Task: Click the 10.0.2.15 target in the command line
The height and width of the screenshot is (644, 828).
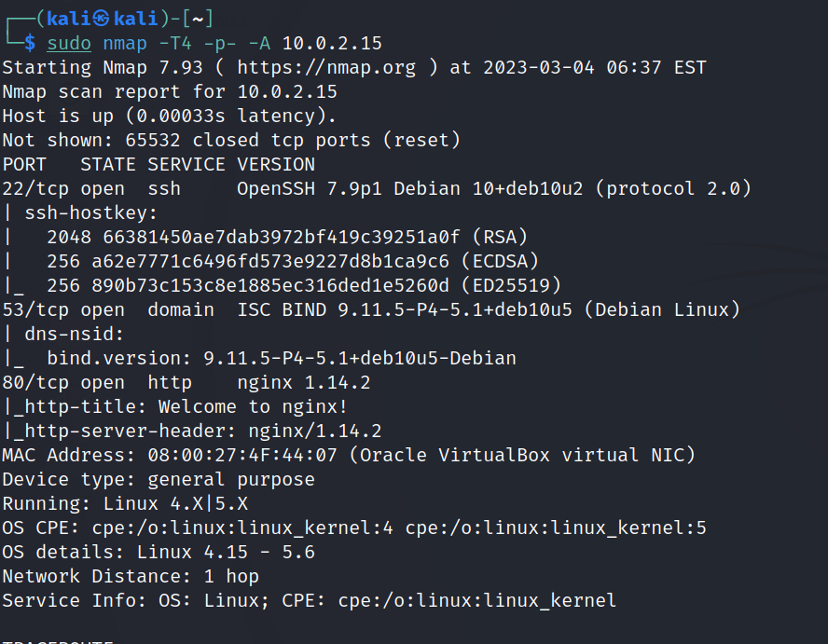Action: 331,43
